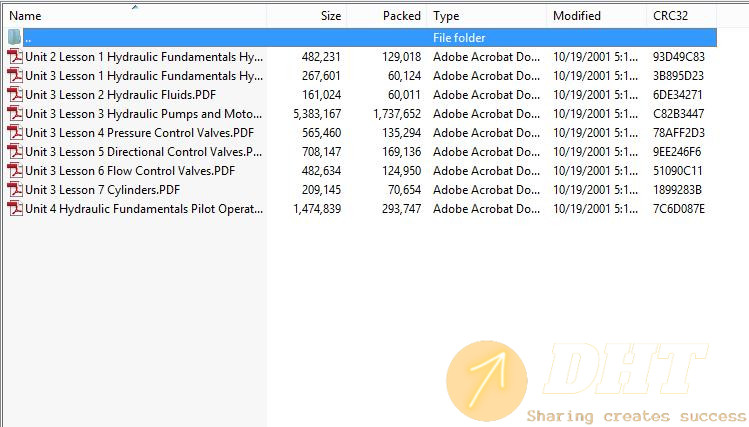The width and height of the screenshot is (749, 427).
Task: Select Unit 3 Lesson 1 Hydraulic Fundamentals file name
Action: pyautogui.click(x=144, y=75)
